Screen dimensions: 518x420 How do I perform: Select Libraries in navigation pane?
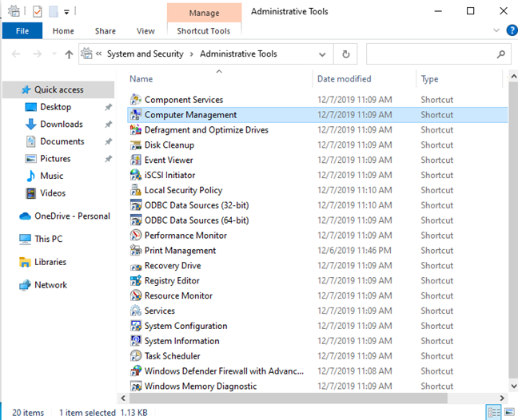click(x=50, y=262)
